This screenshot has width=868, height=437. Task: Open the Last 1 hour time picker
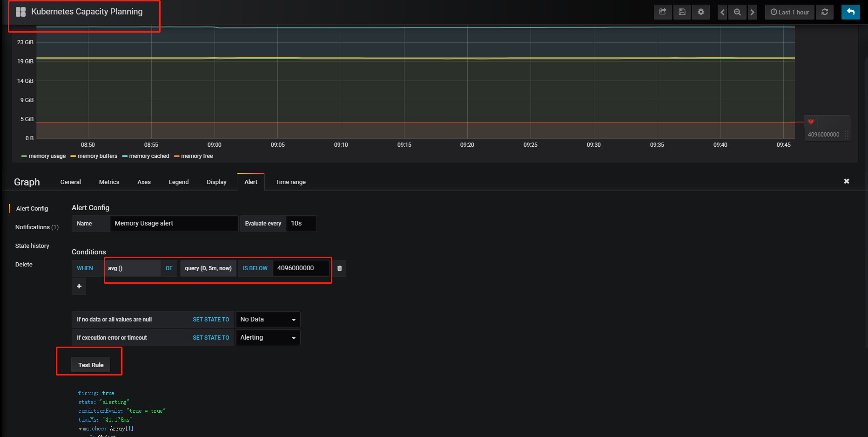click(x=790, y=12)
